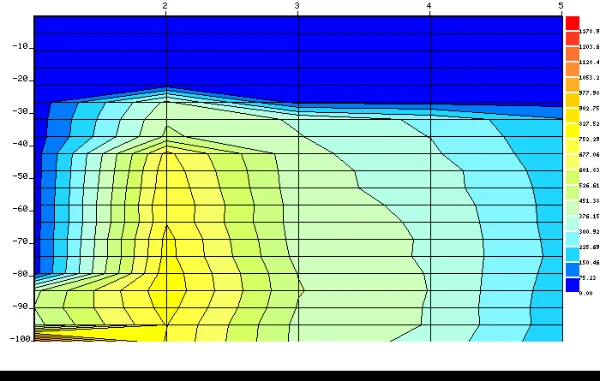Click the top axis label 4
The image size is (600, 381).
click(x=429, y=6)
